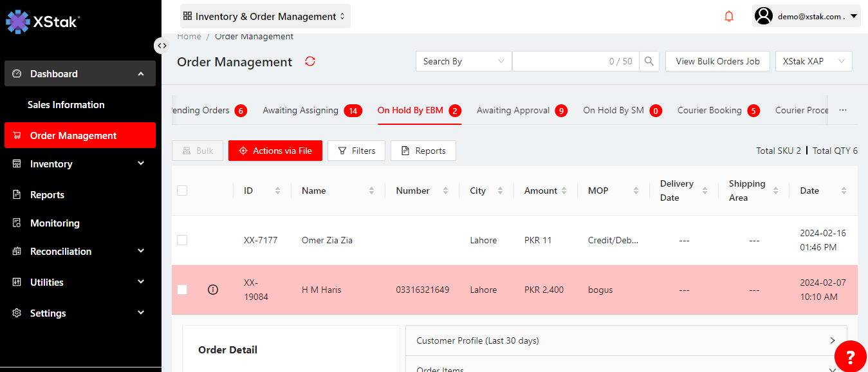868x372 pixels.
Task: Click the refresh icon beside Order Management
Action: (310, 62)
